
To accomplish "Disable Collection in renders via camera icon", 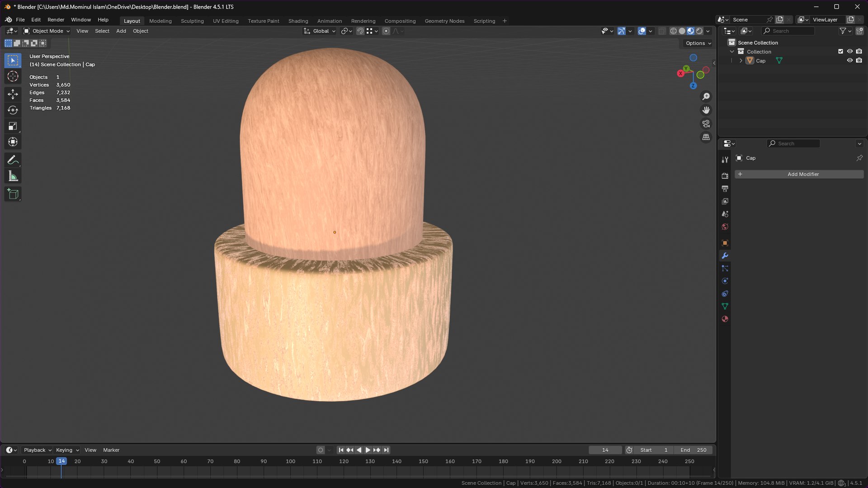I will click(859, 52).
